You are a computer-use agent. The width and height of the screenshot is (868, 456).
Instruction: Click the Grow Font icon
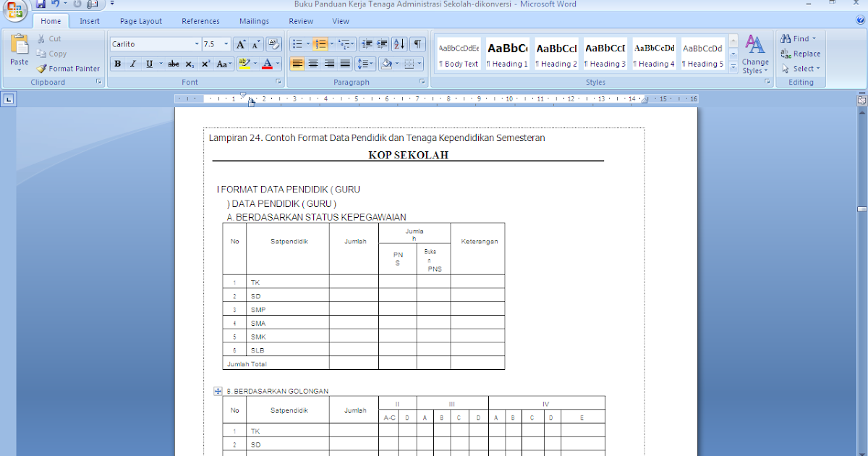coord(241,43)
